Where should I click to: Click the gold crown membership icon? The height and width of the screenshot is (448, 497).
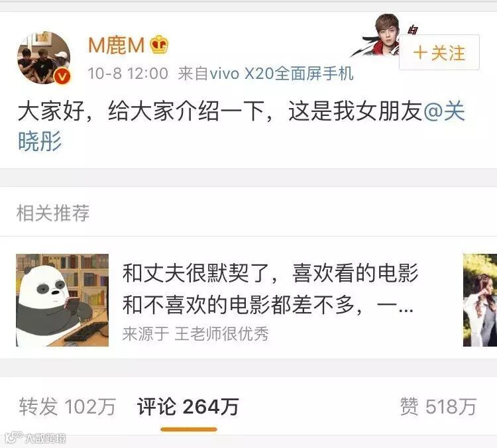click(159, 44)
